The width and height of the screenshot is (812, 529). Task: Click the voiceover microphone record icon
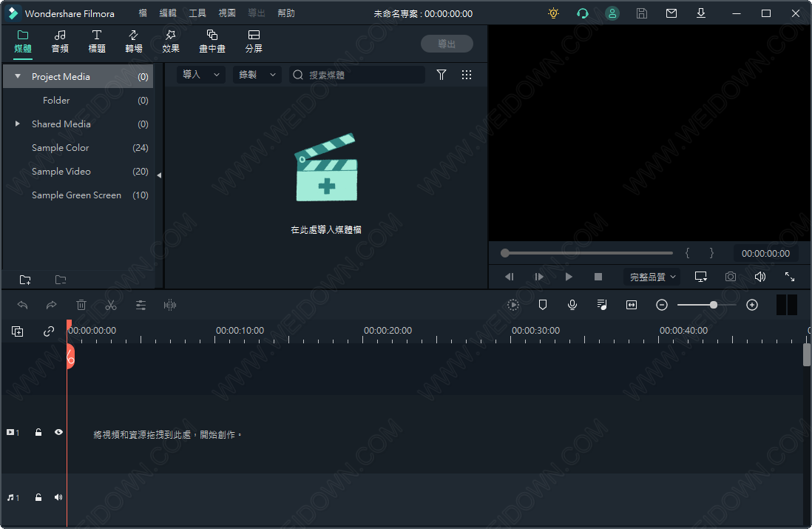click(x=572, y=305)
